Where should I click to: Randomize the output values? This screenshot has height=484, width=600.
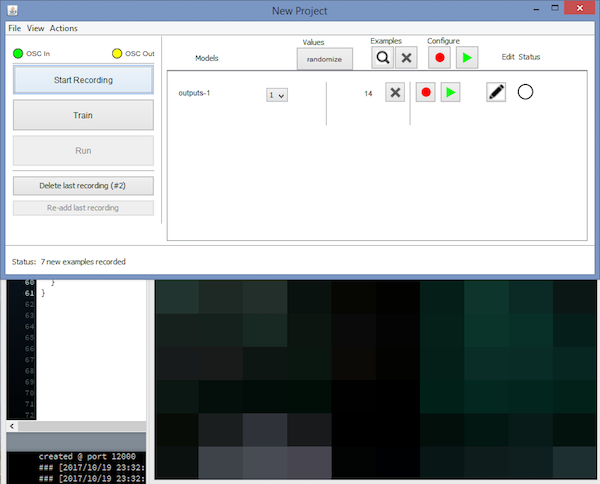(324, 59)
